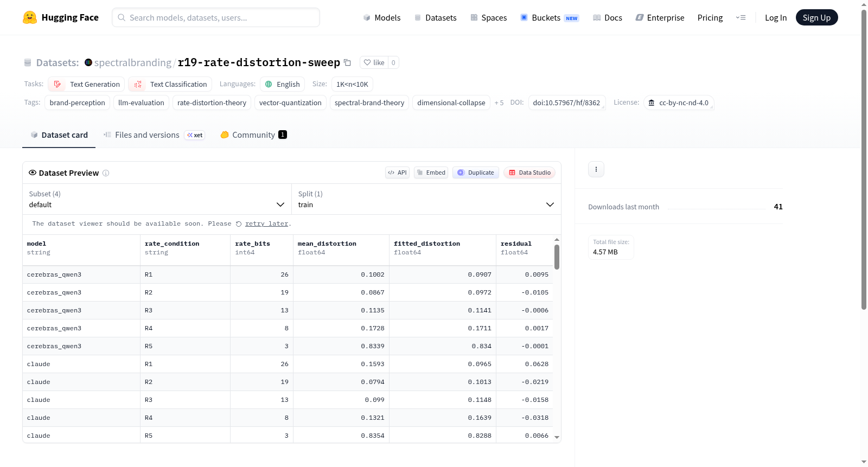868x467 pixels.
Task: Open the Community tab
Action: coord(253,135)
